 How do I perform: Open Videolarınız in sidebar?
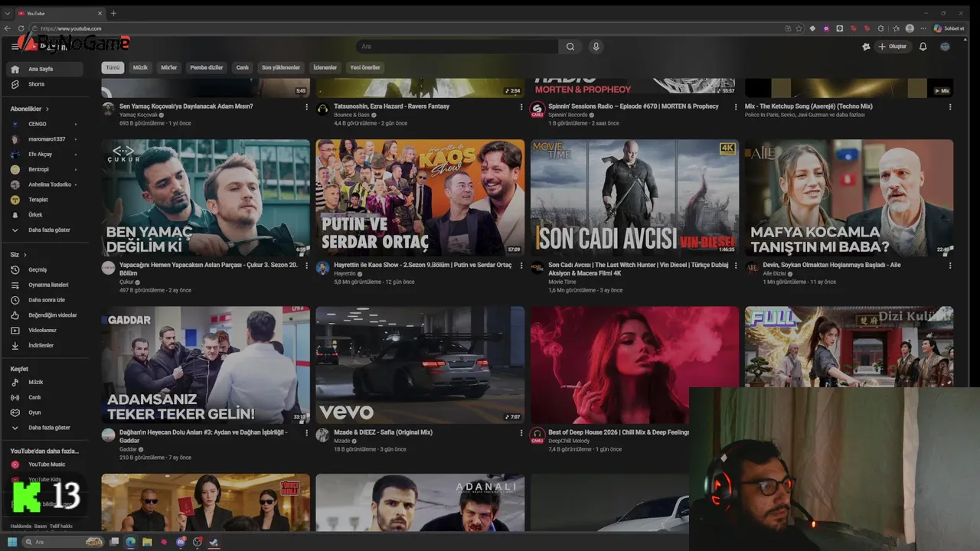45,331
